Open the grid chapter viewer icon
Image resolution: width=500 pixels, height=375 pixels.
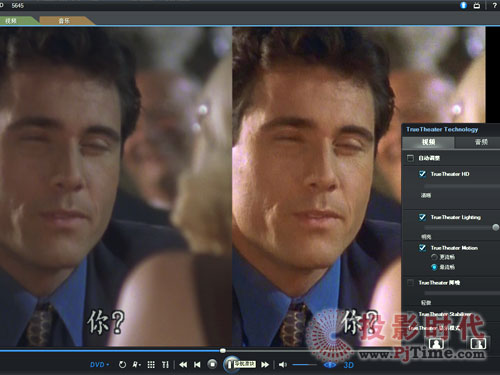(x=151, y=365)
